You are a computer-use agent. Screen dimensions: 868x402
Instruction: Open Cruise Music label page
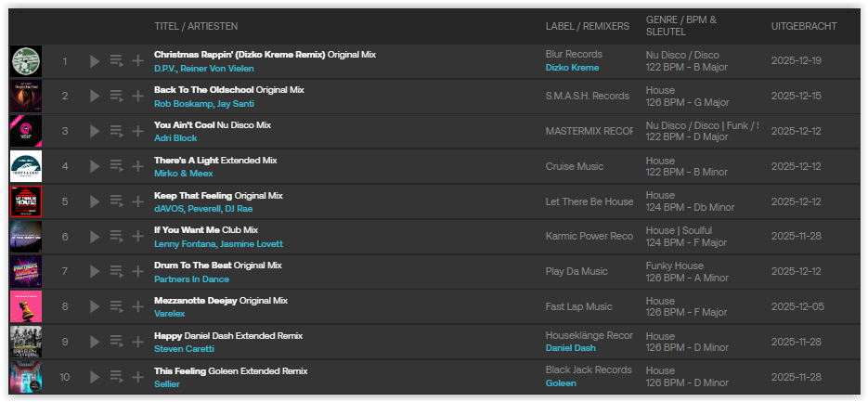click(574, 166)
